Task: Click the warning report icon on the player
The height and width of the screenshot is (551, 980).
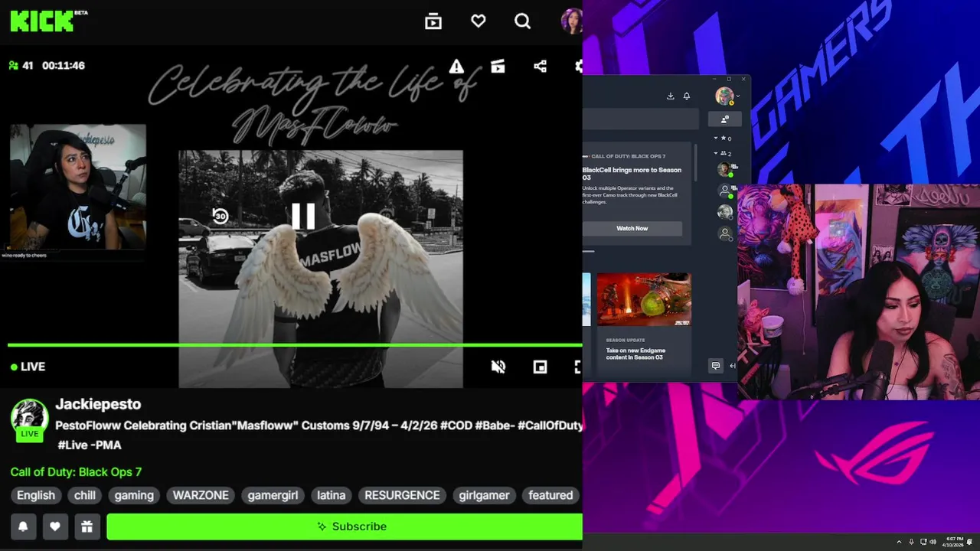Action: (456, 67)
